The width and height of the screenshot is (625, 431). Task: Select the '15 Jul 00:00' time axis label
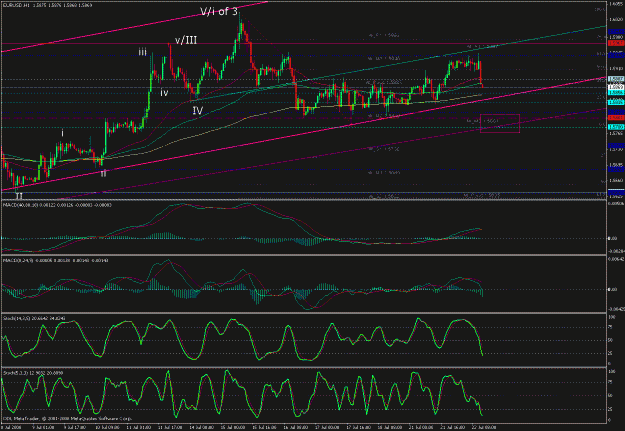(233, 427)
